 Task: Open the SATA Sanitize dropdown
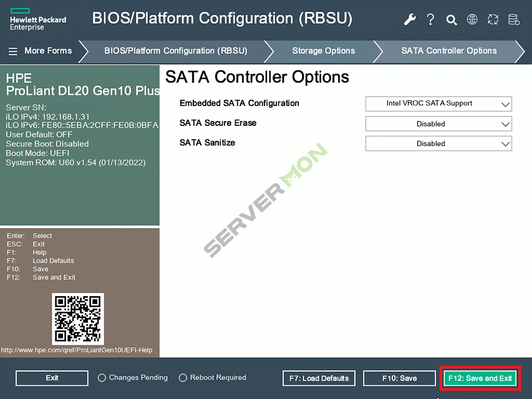tap(438, 143)
